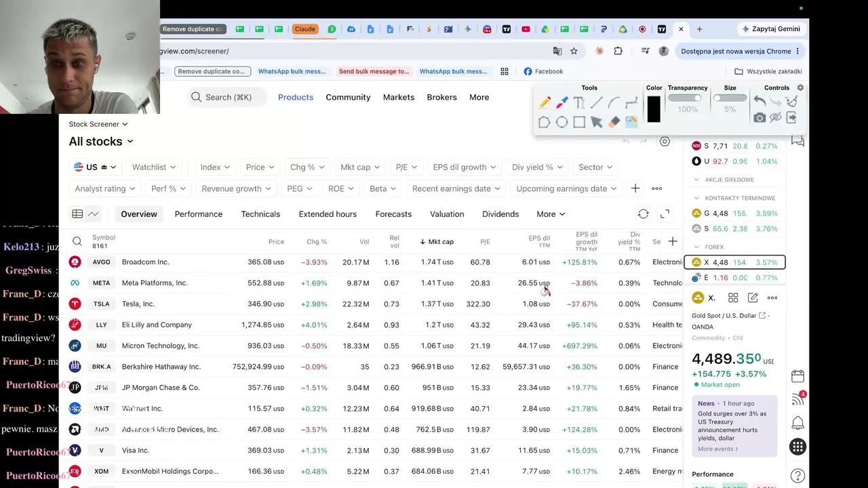Open the Stock Screener type dropdown
Viewport: 868px width, 488px height.
pyautogui.click(x=98, y=124)
